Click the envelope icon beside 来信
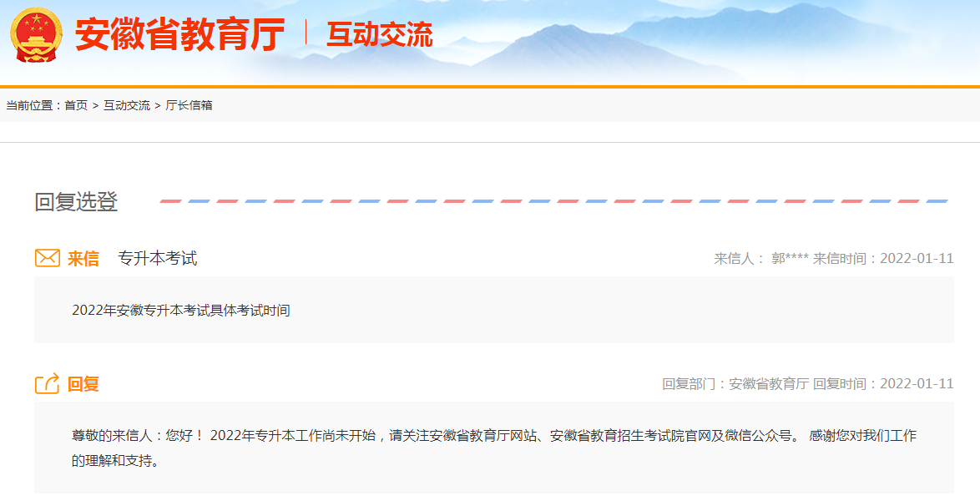Image resolution: width=980 pixels, height=496 pixels. tap(48, 258)
